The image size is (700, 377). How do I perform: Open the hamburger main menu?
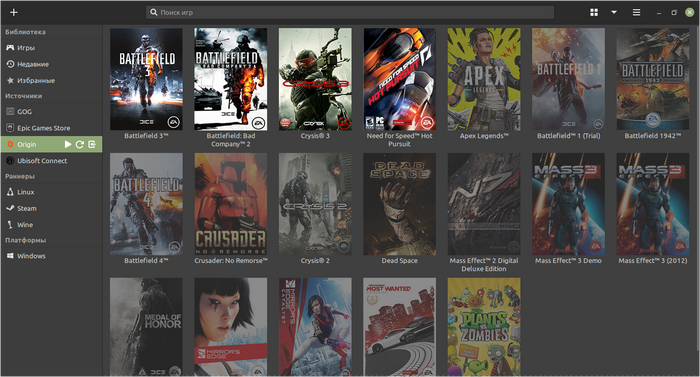(636, 13)
